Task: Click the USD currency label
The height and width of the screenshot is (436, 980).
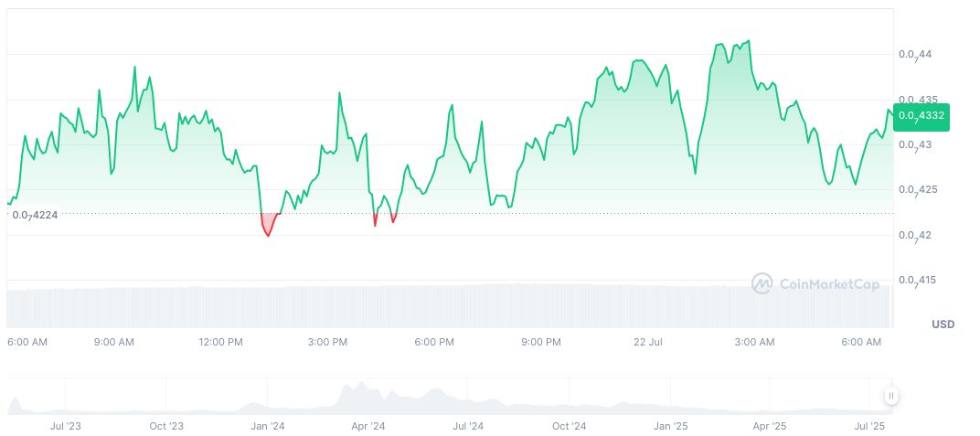Action: click(943, 324)
